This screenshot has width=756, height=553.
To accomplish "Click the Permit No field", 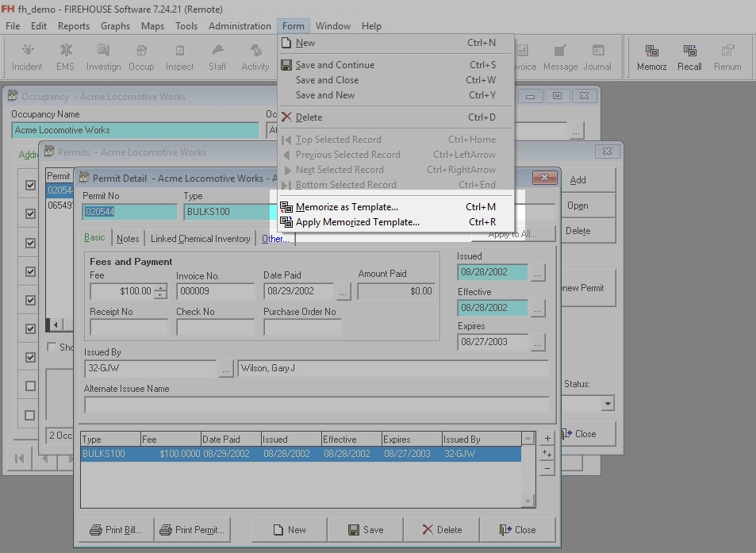I will (x=130, y=212).
